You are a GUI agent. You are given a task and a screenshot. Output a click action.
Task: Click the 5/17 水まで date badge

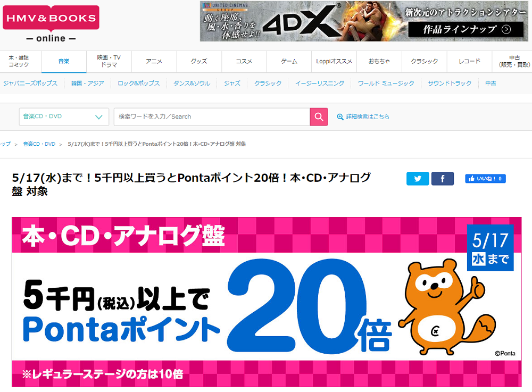(491, 247)
